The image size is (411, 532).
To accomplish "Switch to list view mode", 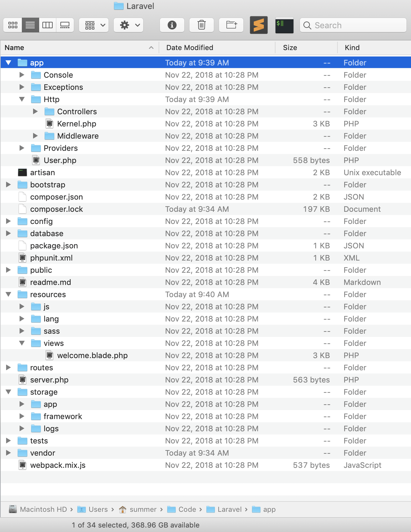I will pos(31,25).
